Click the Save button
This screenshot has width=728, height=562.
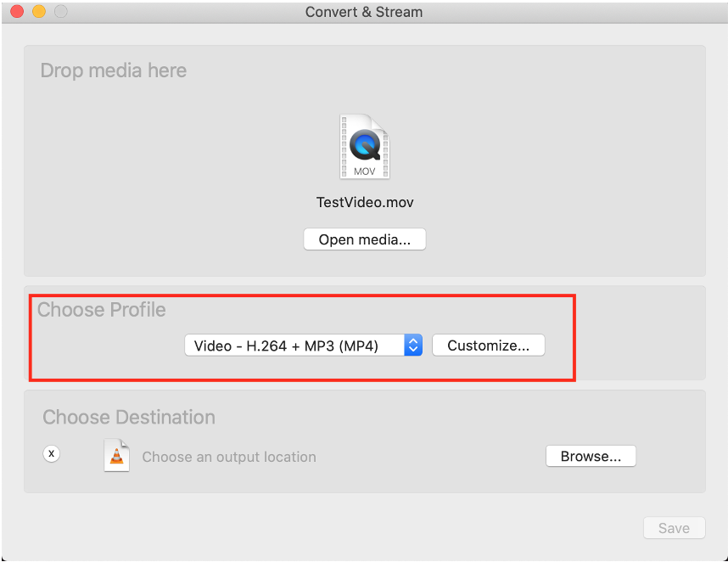point(674,528)
